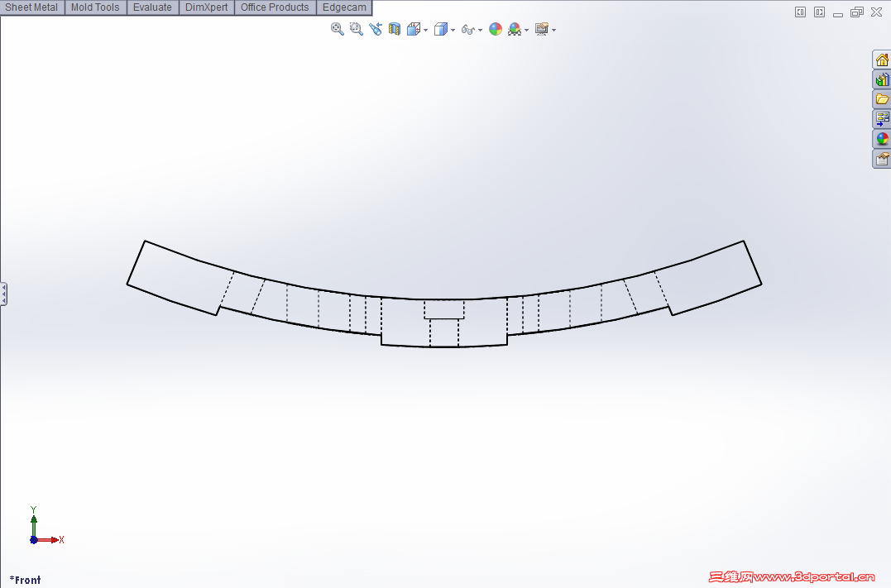Click the Apply Scene icon
The width and height of the screenshot is (891, 588).
515,29
